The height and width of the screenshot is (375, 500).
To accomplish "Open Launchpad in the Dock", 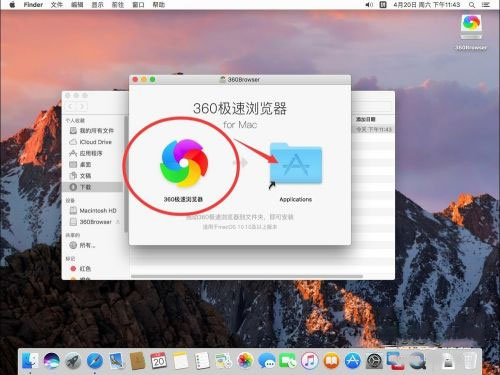I will point(73,361).
